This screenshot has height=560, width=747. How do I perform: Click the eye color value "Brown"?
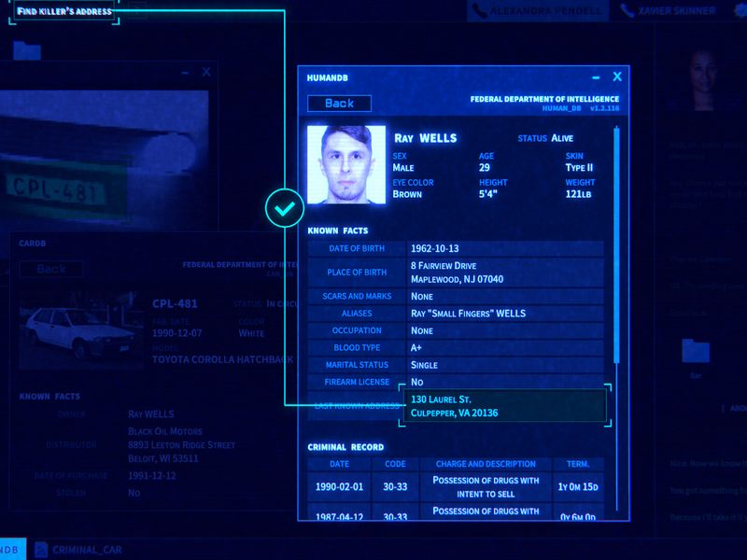click(407, 194)
